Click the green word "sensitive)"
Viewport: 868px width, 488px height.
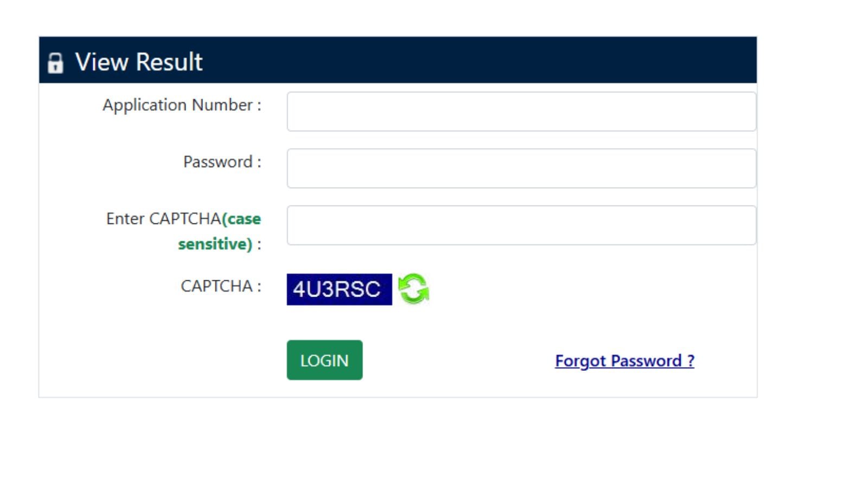point(215,244)
